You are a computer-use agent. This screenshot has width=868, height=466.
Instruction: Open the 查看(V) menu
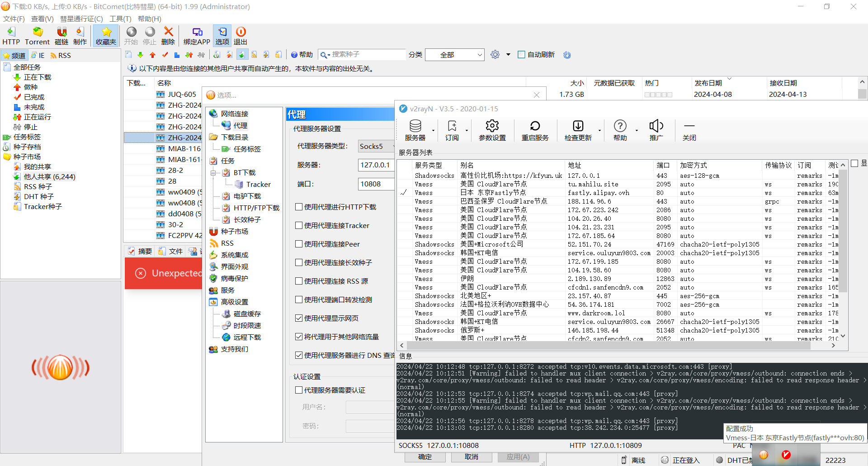[x=42, y=19]
